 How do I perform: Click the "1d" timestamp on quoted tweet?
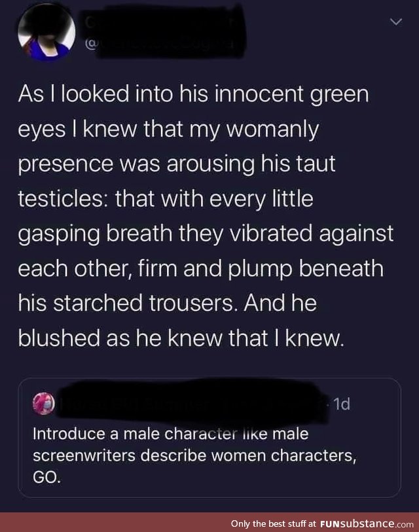(x=341, y=404)
